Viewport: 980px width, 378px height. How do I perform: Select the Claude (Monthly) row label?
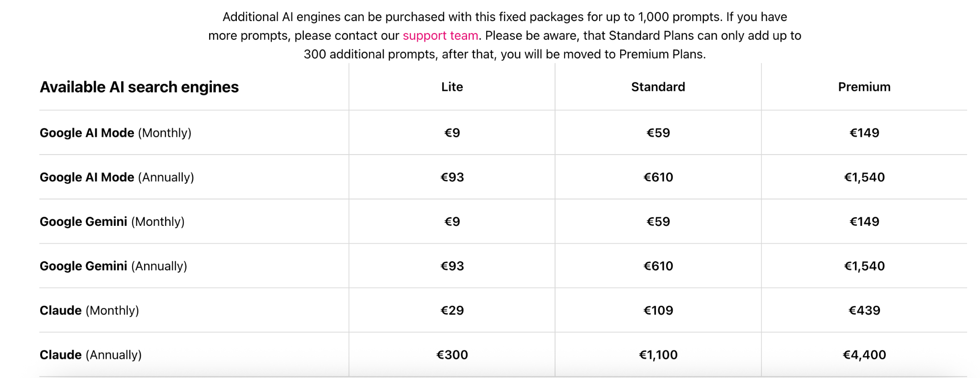89,311
